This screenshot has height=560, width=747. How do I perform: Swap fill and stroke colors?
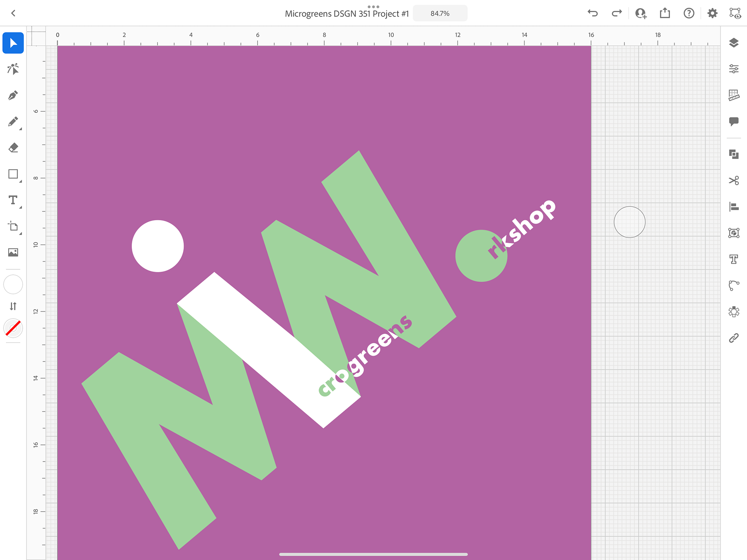coord(13,306)
